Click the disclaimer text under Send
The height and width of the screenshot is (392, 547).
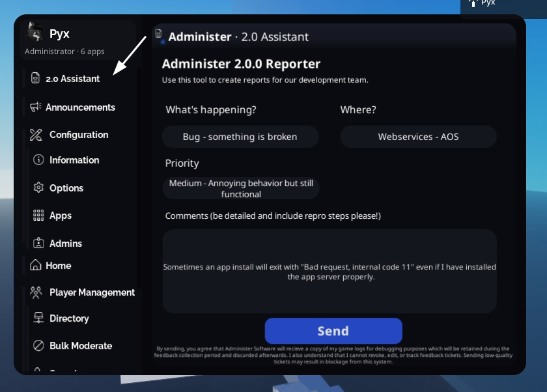[333, 355]
